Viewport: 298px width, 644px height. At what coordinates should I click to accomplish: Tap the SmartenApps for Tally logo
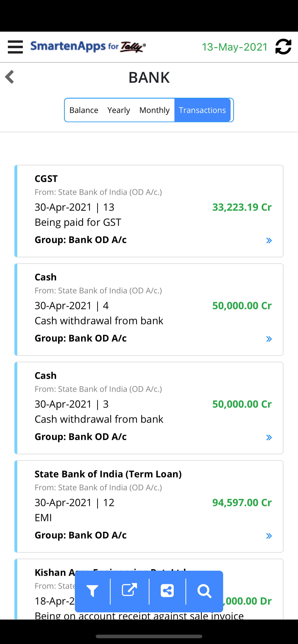(x=88, y=47)
